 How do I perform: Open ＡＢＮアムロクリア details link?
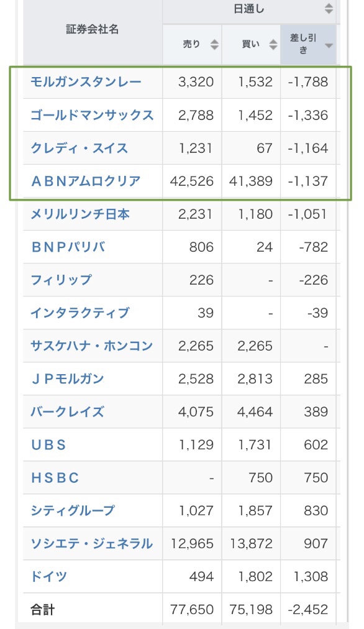tap(86, 181)
